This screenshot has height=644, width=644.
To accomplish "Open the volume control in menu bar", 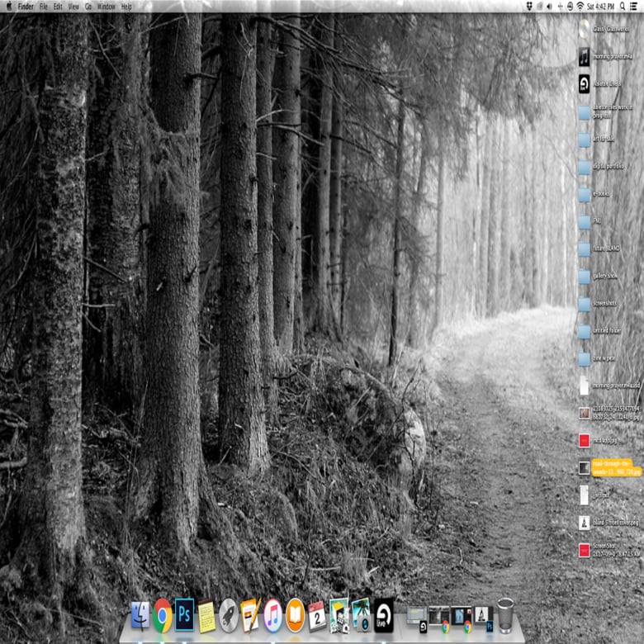I will (x=550, y=6).
